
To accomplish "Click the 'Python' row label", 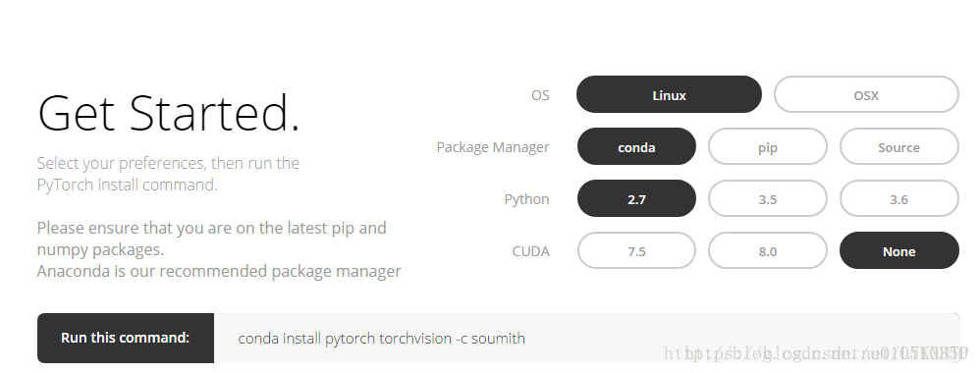I will coord(527,199).
